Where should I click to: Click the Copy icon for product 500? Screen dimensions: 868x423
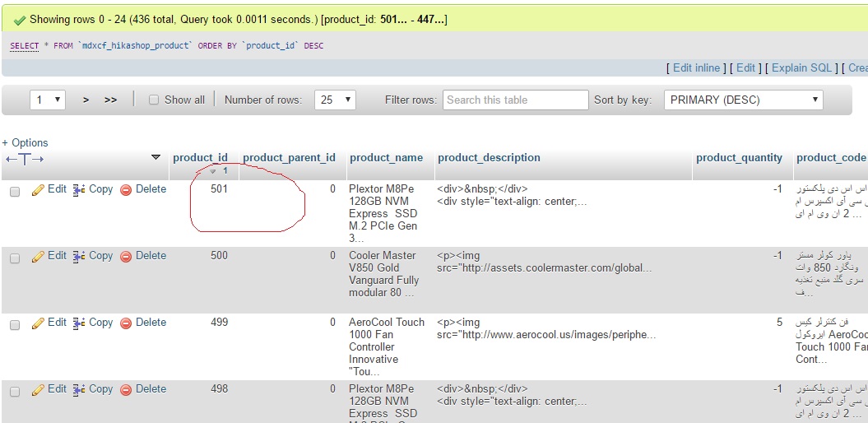tap(79, 257)
